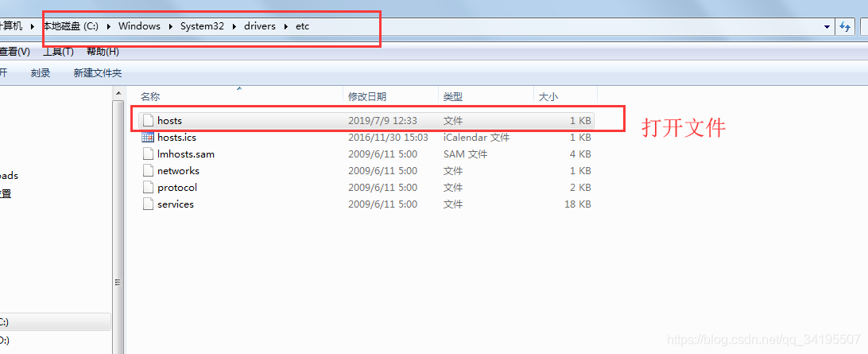This screenshot has height=354, width=868.
Task: Select the protocol file name
Action: (177, 187)
